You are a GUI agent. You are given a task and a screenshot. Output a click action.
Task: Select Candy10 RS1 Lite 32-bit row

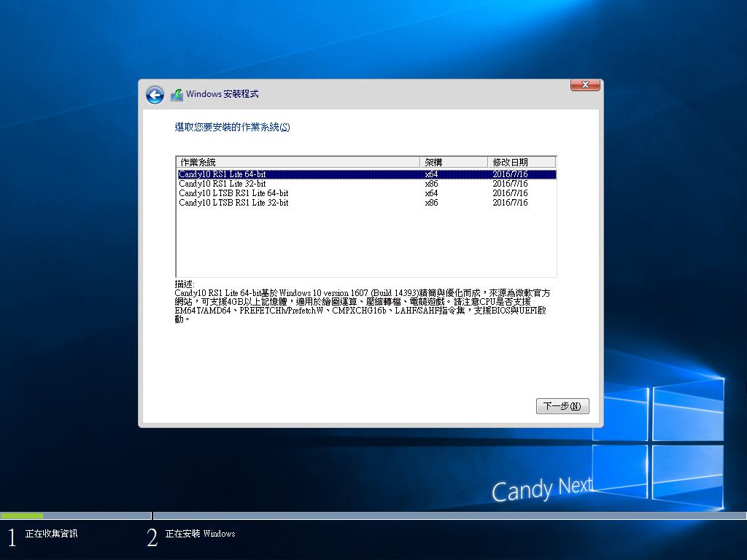click(366, 184)
